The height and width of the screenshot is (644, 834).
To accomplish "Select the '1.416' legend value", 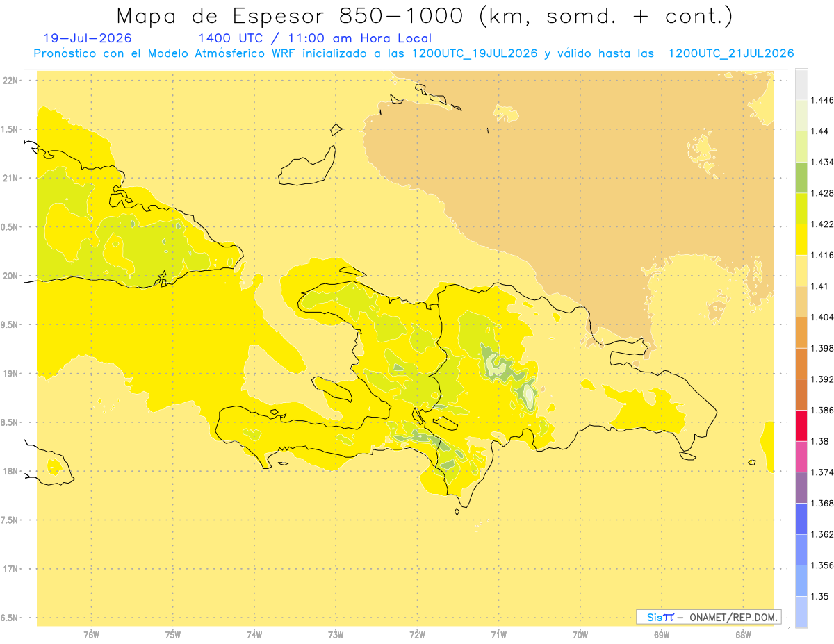I will pos(822,255).
